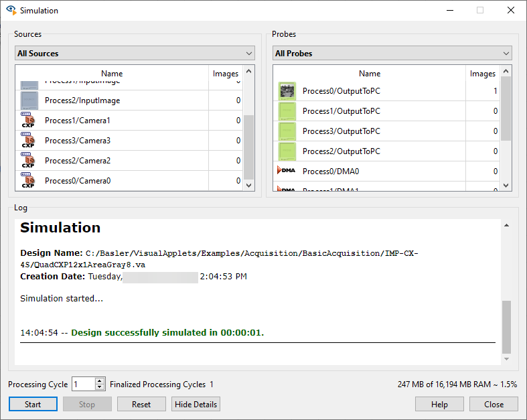
Task: Sort sources by the Name column header
Action: (112, 74)
